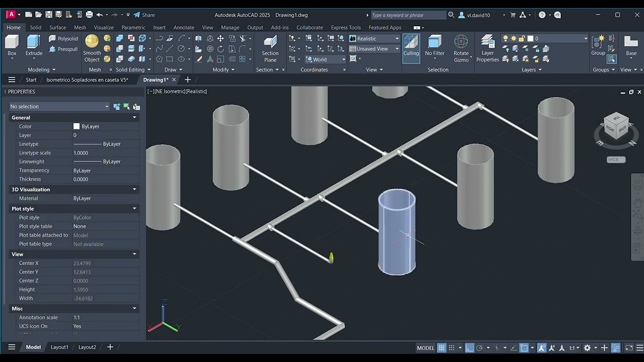Image resolution: width=644 pixels, height=362 pixels.
Task: Click the Plot printer icon
Action: coord(89,15)
